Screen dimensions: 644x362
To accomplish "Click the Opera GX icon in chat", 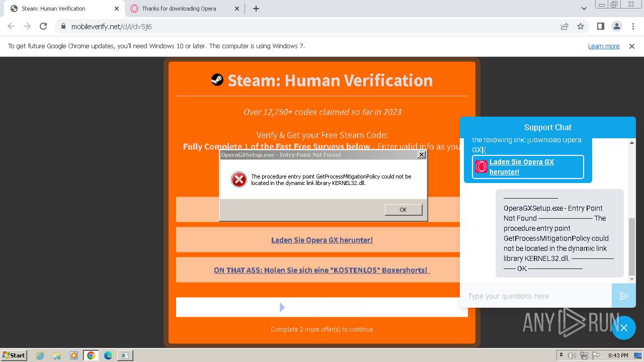I will 481,167.
